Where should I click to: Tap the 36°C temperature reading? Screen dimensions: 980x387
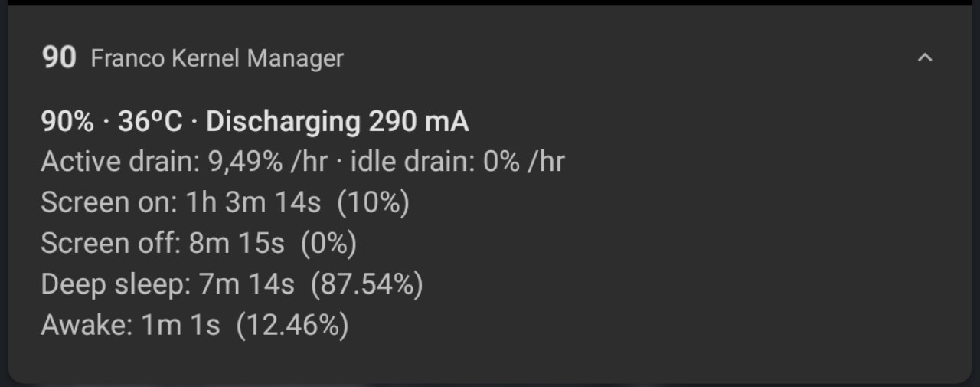151,122
